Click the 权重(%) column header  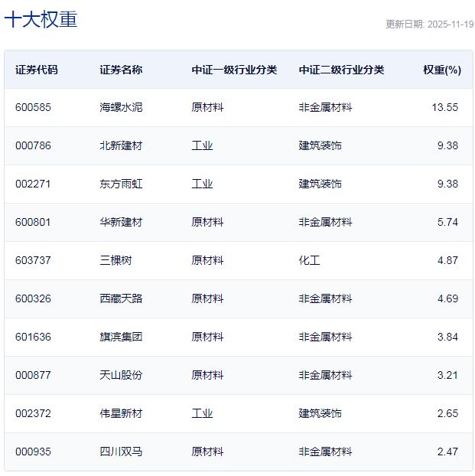pyautogui.click(x=441, y=70)
